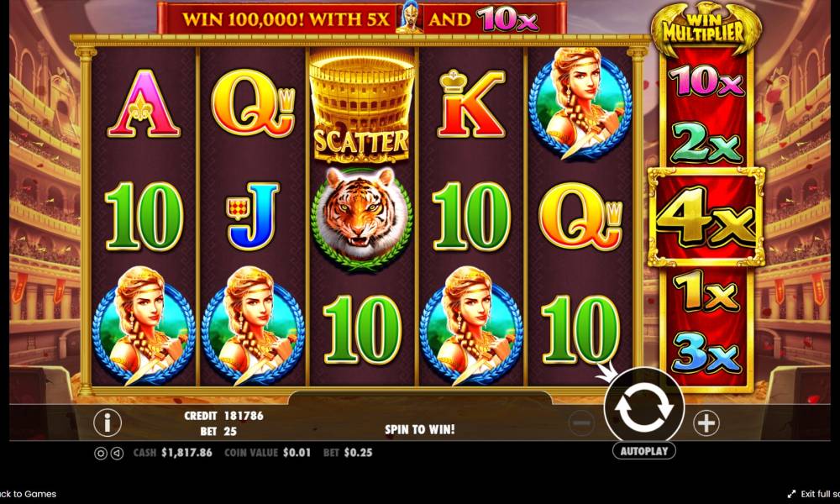Select the warrior woman symbol on the fifth reel
The width and height of the screenshot is (840, 504).
(580, 103)
